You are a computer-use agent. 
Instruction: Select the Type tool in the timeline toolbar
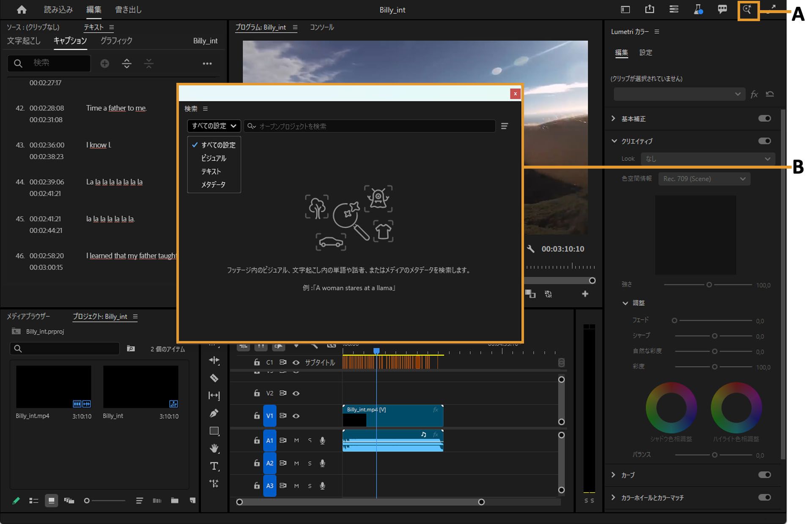click(x=214, y=466)
